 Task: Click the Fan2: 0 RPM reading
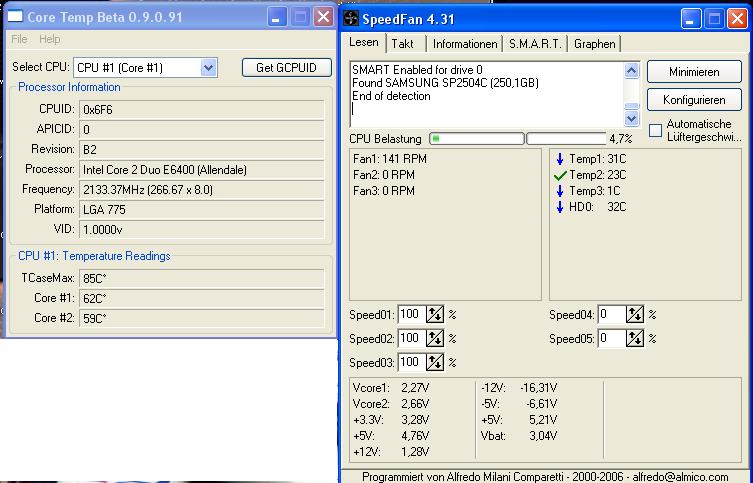tap(384, 175)
